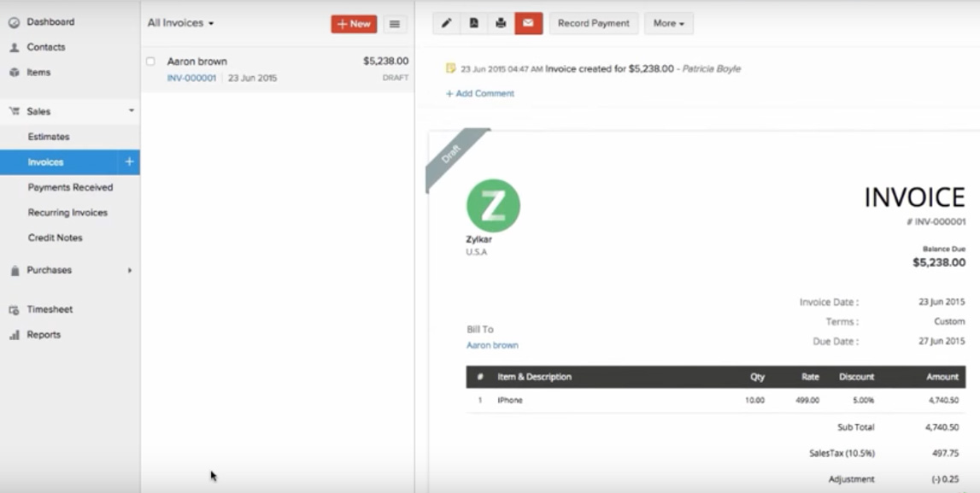
Task: Click the Record Payment button
Action: pos(593,24)
